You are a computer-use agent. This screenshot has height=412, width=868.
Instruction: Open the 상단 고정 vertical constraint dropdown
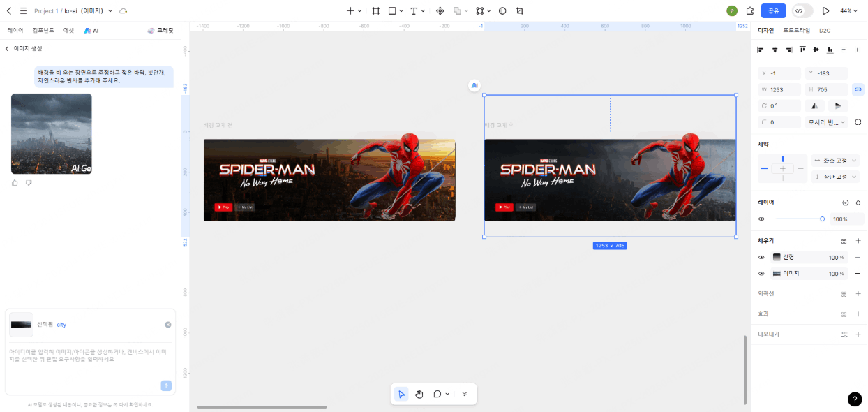tap(835, 177)
